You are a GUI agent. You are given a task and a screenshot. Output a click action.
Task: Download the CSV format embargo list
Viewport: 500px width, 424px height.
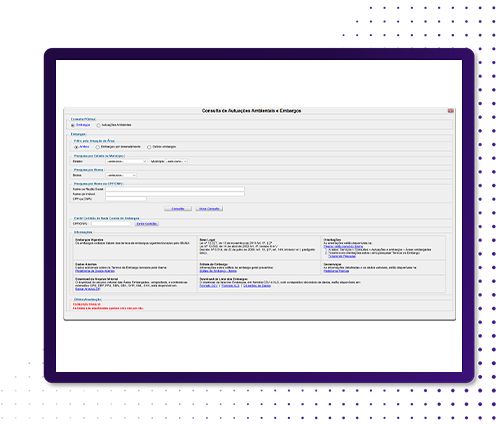tap(209, 286)
